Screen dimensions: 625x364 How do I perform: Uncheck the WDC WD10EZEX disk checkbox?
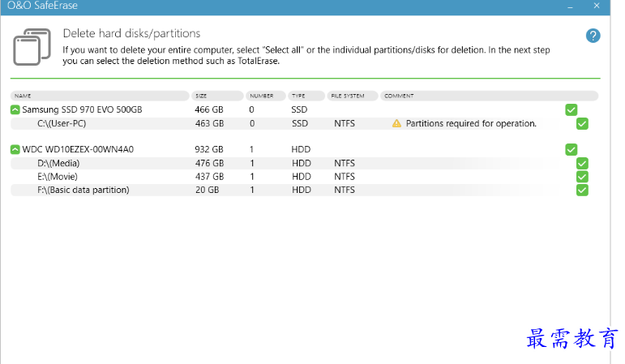pyautogui.click(x=571, y=149)
